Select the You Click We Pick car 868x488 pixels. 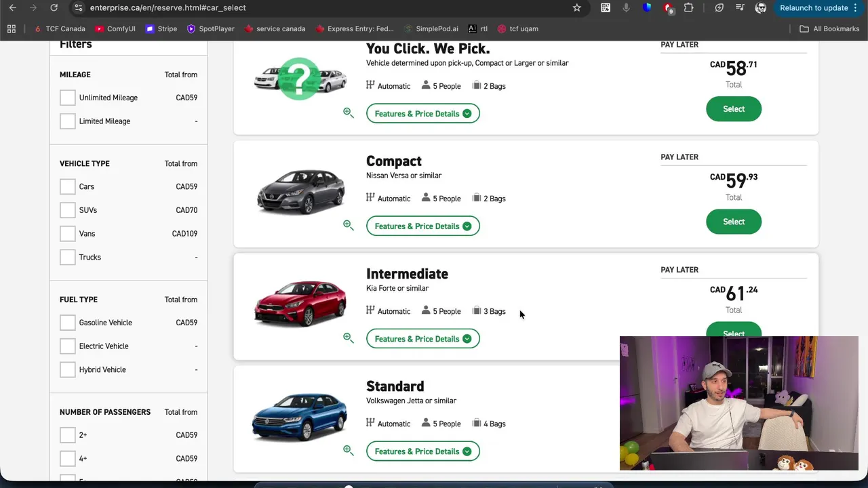[734, 109]
